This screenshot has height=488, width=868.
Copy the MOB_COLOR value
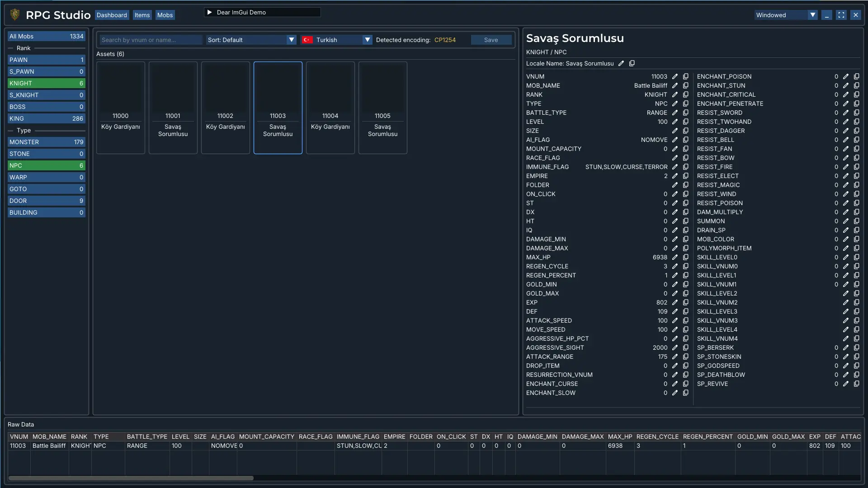coord(857,239)
